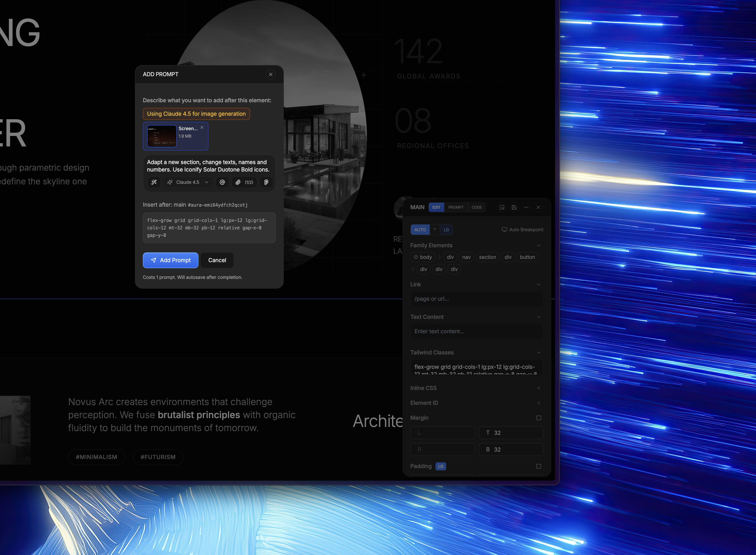Viewport: 756px width, 555px height.
Task: Click the magic wand prompt-enhance icon
Action: [x=154, y=182]
